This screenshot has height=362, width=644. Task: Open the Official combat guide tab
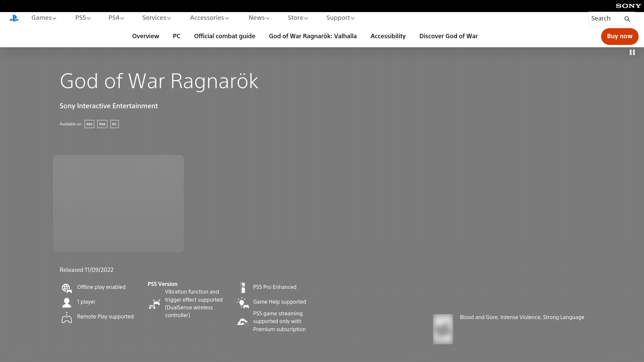point(224,36)
